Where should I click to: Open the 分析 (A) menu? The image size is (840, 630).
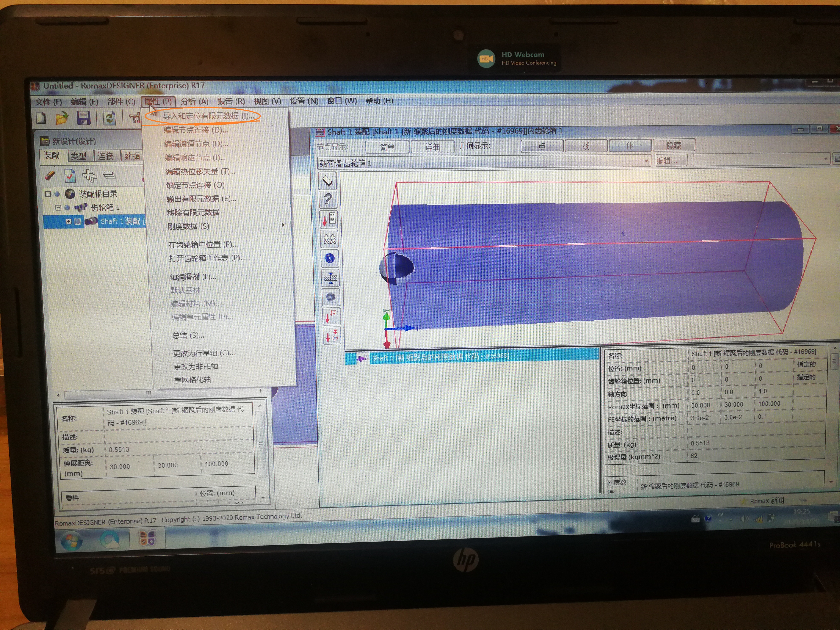coord(194,101)
